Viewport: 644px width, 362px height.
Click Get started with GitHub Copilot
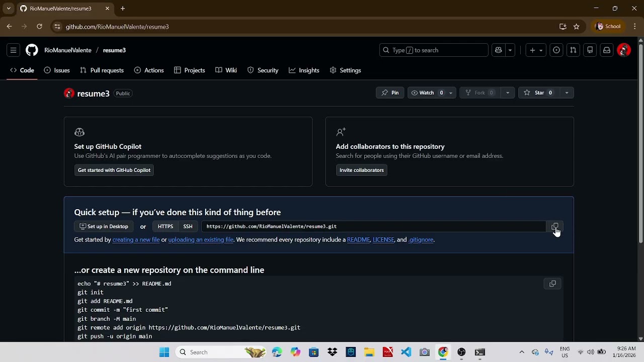[114, 170]
